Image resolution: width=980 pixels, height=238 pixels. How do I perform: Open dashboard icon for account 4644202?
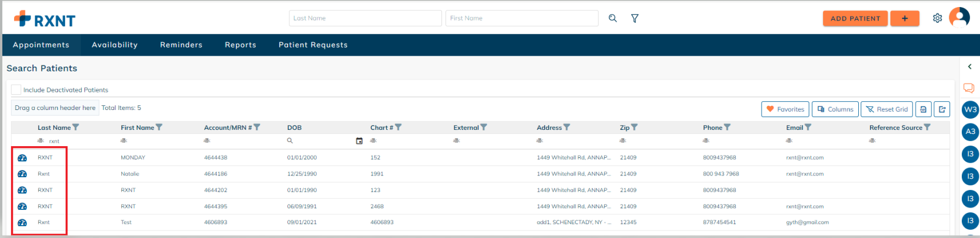(x=22, y=190)
